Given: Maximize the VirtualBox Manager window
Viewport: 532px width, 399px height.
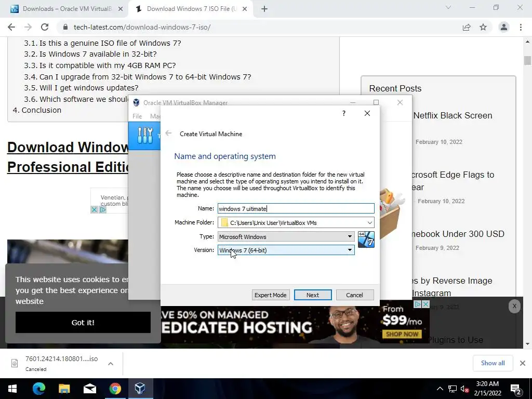Looking at the screenshot, I should click(376, 102).
